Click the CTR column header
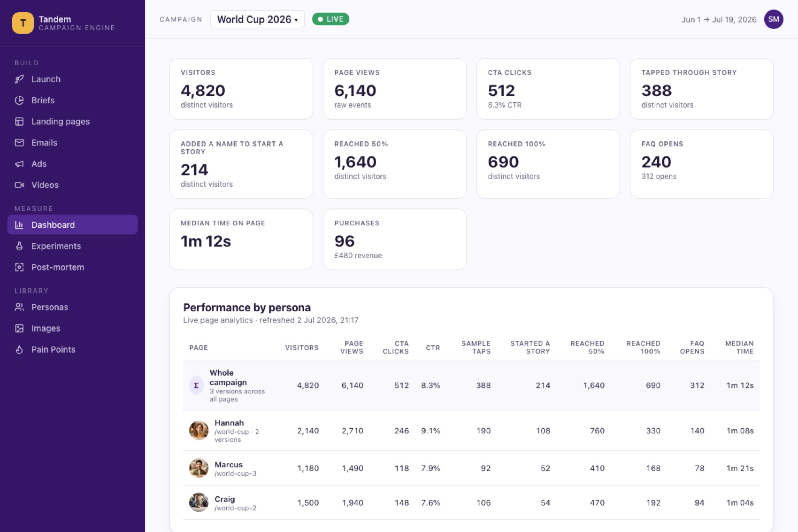The width and height of the screenshot is (798, 532). click(x=433, y=348)
